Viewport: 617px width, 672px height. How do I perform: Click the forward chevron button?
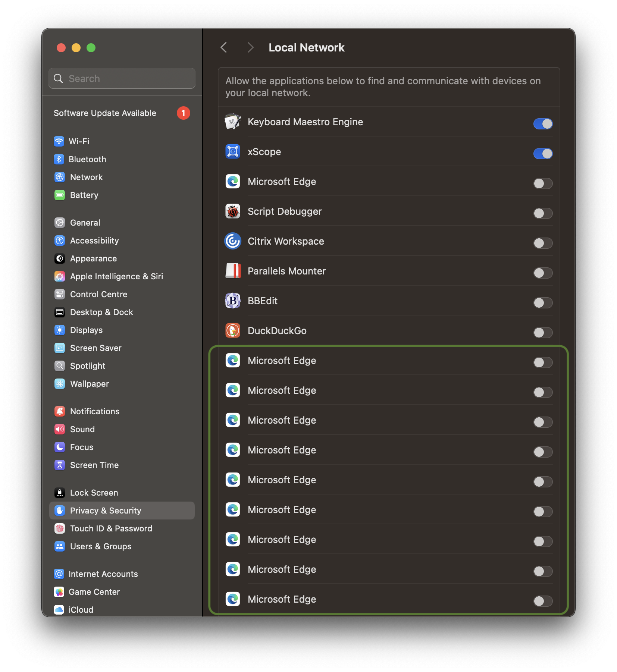click(250, 47)
